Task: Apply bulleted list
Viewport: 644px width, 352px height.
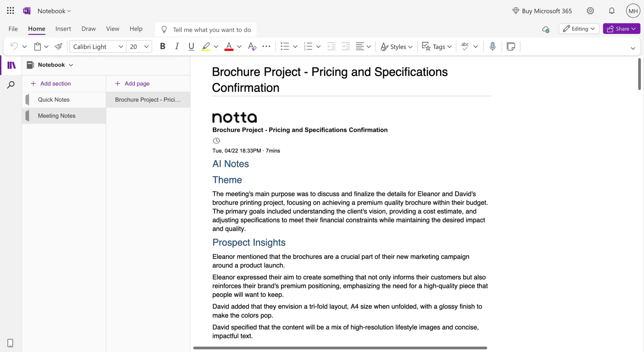Action: click(x=285, y=47)
